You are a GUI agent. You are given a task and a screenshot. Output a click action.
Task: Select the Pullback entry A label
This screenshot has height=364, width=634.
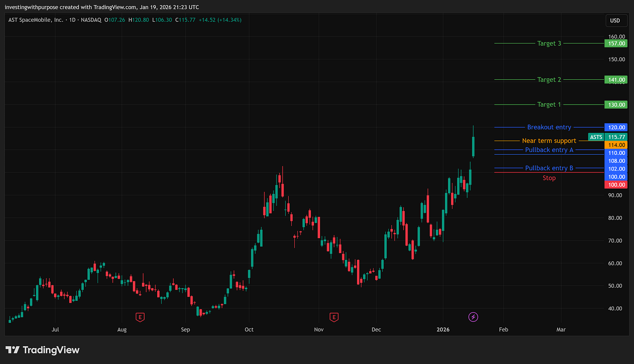pyautogui.click(x=549, y=150)
